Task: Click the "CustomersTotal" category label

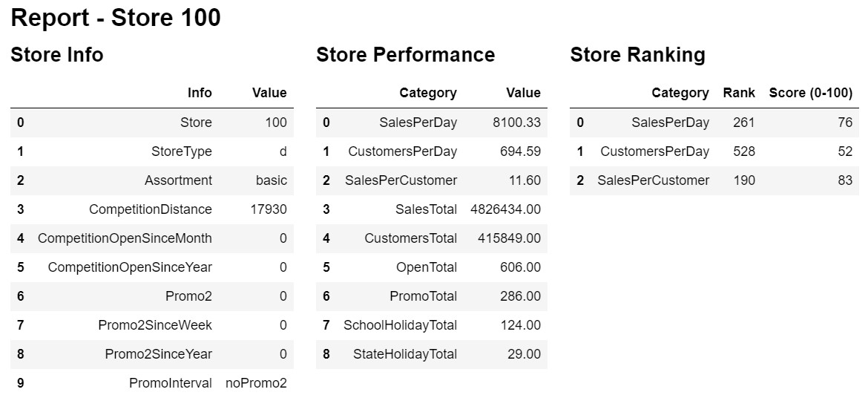Action: click(x=410, y=238)
